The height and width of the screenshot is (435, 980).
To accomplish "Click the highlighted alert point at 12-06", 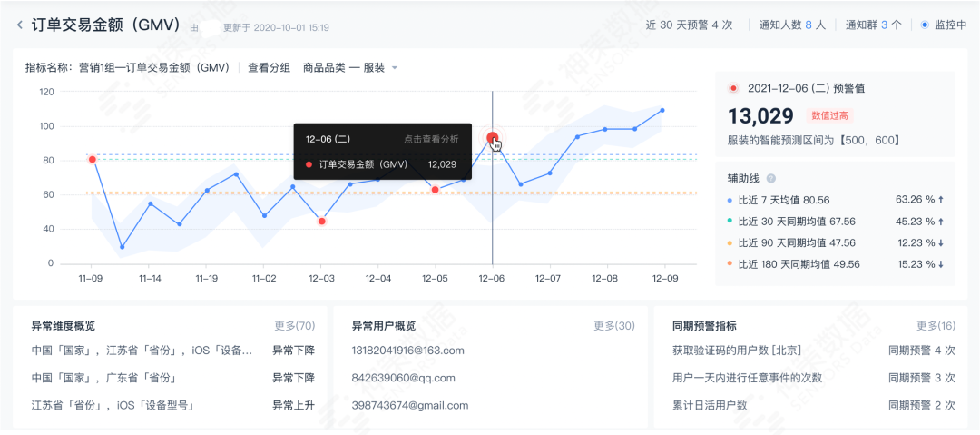I will tap(493, 138).
